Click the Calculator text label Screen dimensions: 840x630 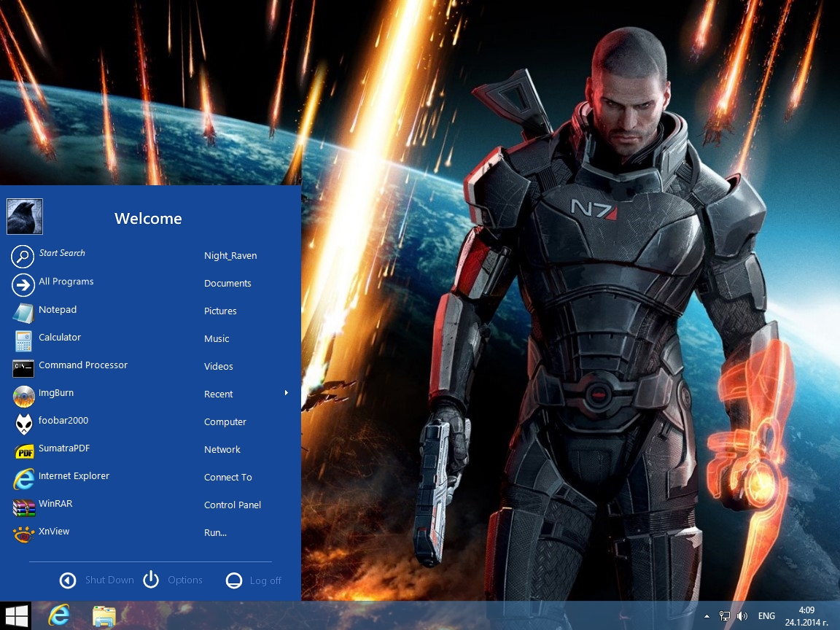tap(60, 337)
